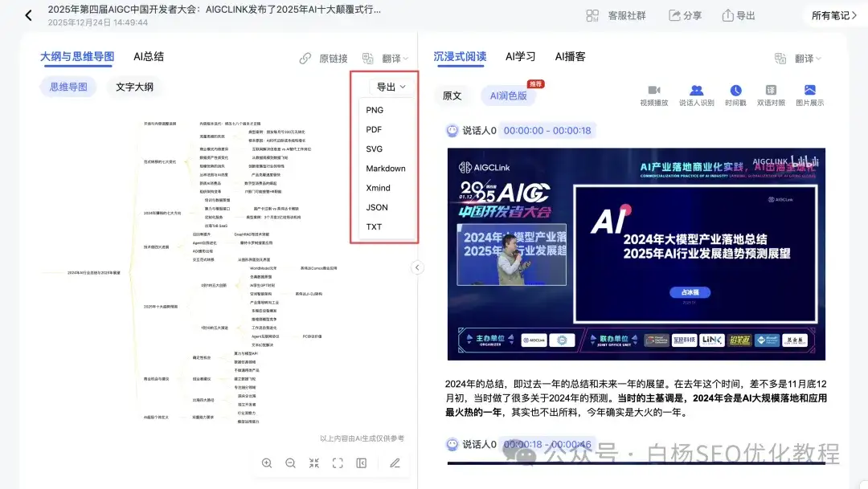This screenshot has width=868, height=489.
Task: Zoom out of the mind map
Action: pos(290,463)
